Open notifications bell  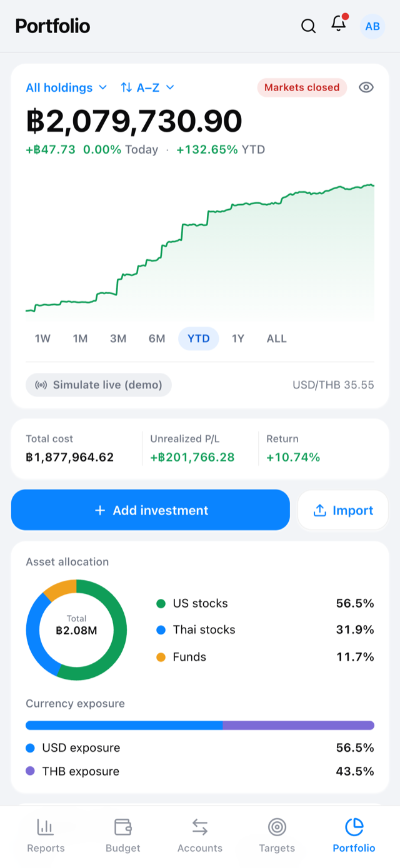[339, 24]
